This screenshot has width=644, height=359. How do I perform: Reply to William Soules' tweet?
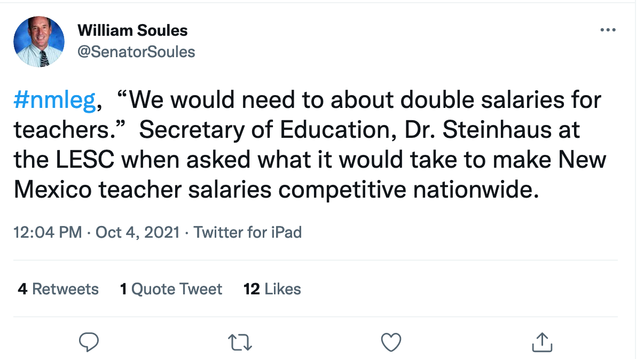coord(89,341)
